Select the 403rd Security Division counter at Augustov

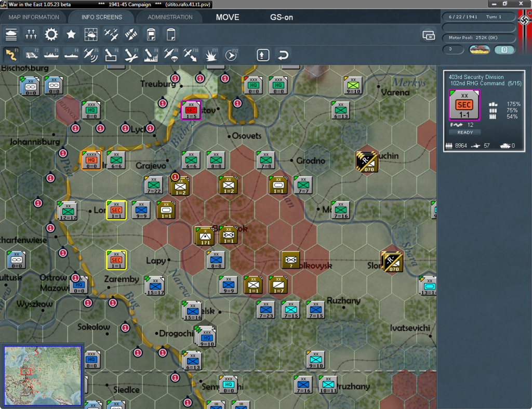tap(191, 110)
